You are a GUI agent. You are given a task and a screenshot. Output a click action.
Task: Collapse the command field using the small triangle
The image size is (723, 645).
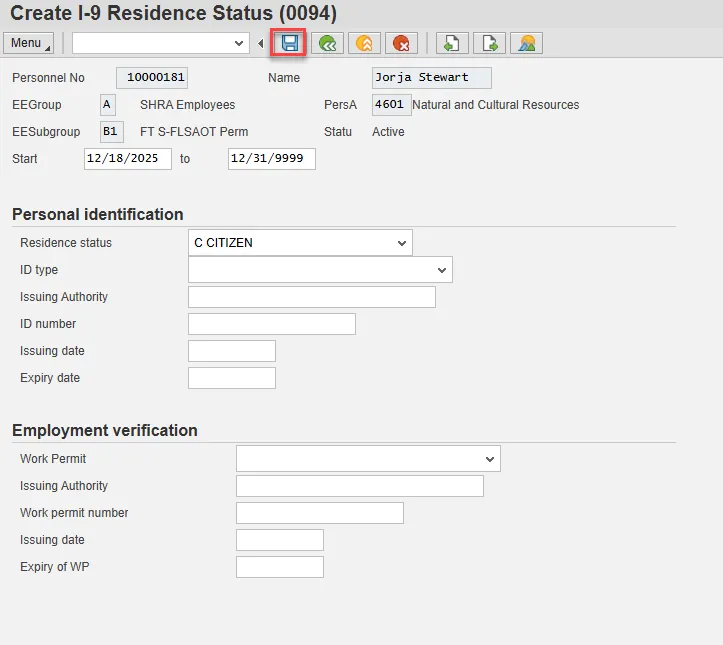coord(261,43)
